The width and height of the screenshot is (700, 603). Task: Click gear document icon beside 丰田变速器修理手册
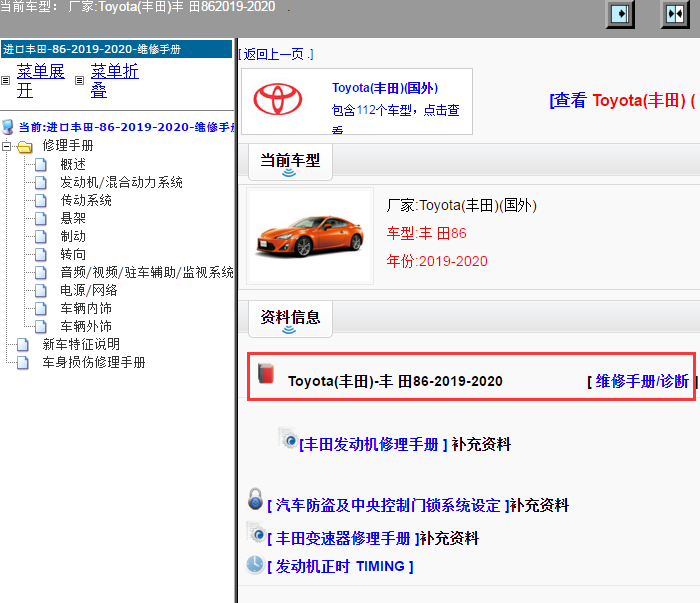tap(256, 532)
